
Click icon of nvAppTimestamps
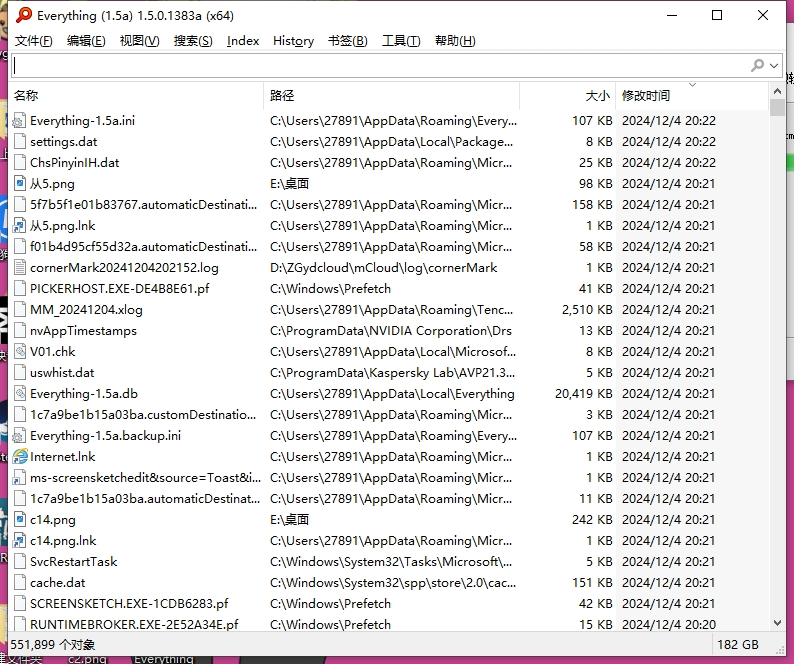click(x=19, y=331)
